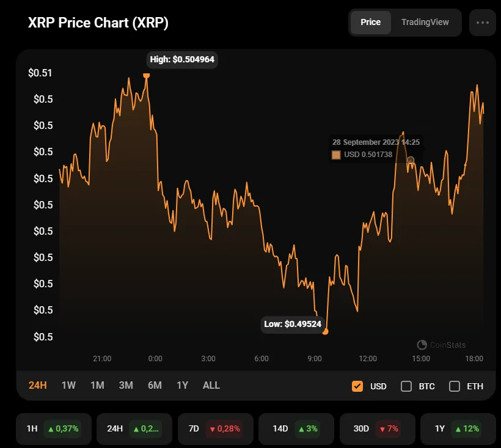The image size is (501, 448).
Task: Select the 24H time range
Action: [38, 385]
